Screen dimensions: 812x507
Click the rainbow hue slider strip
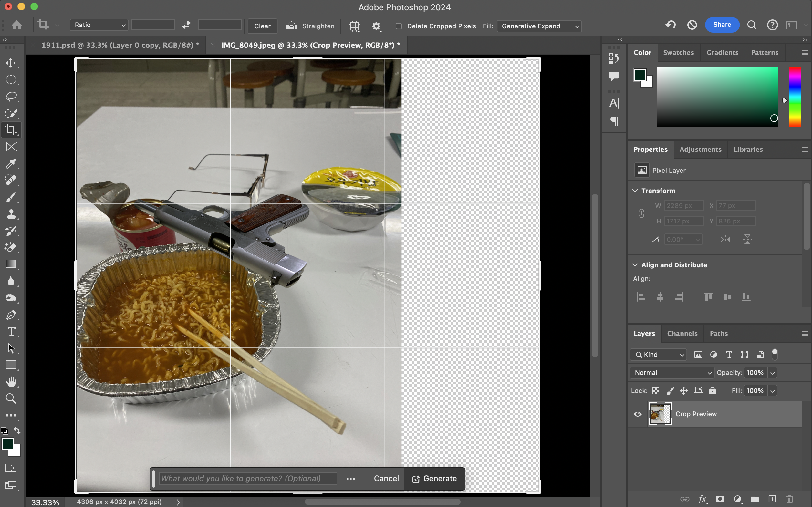pyautogui.click(x=794, y=97)
